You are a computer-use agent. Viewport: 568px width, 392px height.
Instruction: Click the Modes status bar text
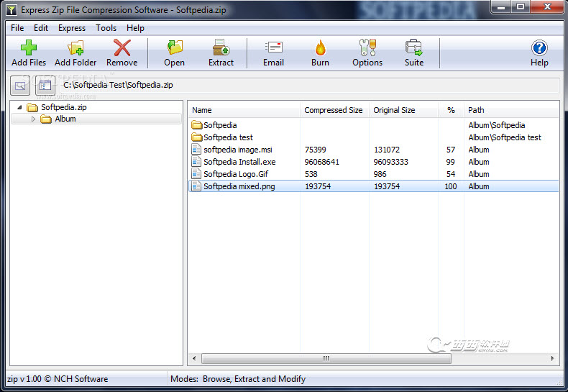coord(238,379)
